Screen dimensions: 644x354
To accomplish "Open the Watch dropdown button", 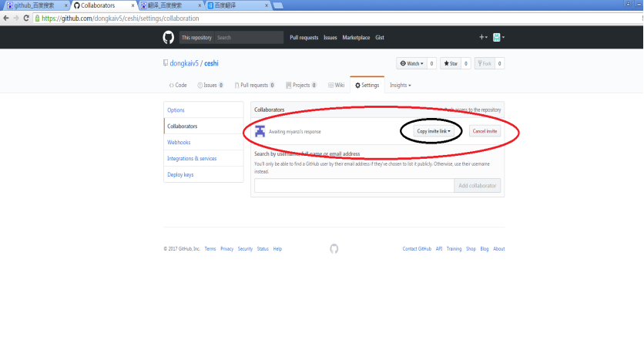I will pos(411,63).
